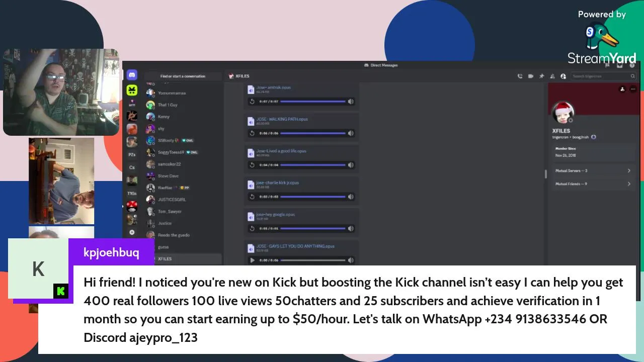Click the top-left webcam feed thumbnail
Viewport: 644px width, 362px height.
point(61,92)
